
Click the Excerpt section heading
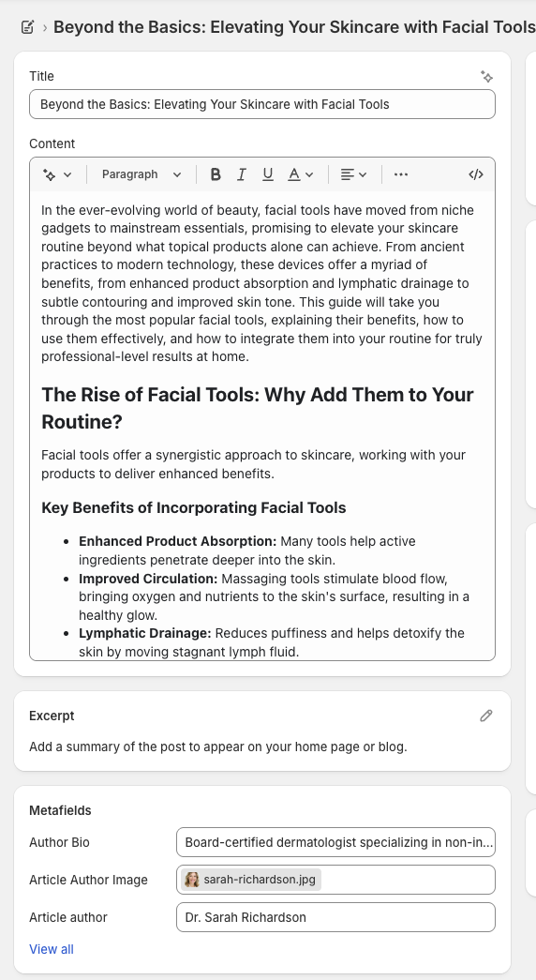[x=52, y=716]
